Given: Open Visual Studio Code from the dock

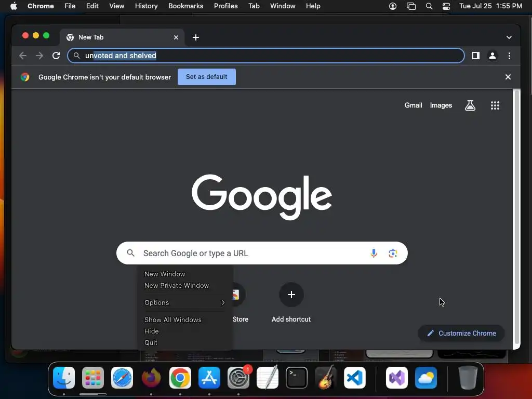Looking at the screenshot, I should (355, 378).
